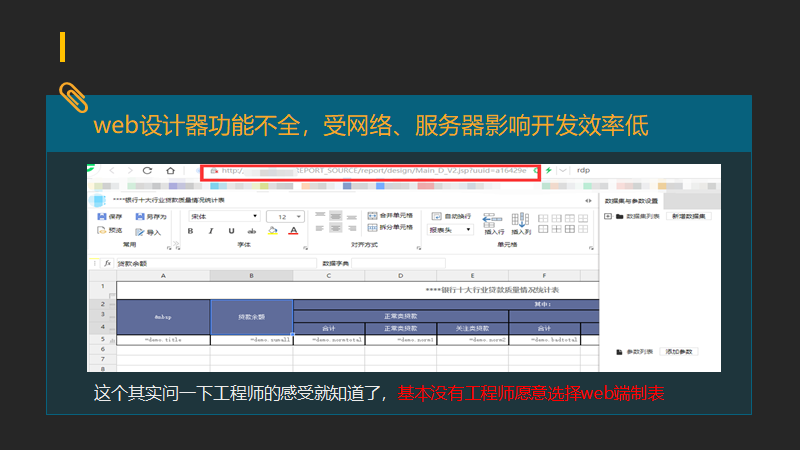Click the 添加参数 button

coord(679,352)
